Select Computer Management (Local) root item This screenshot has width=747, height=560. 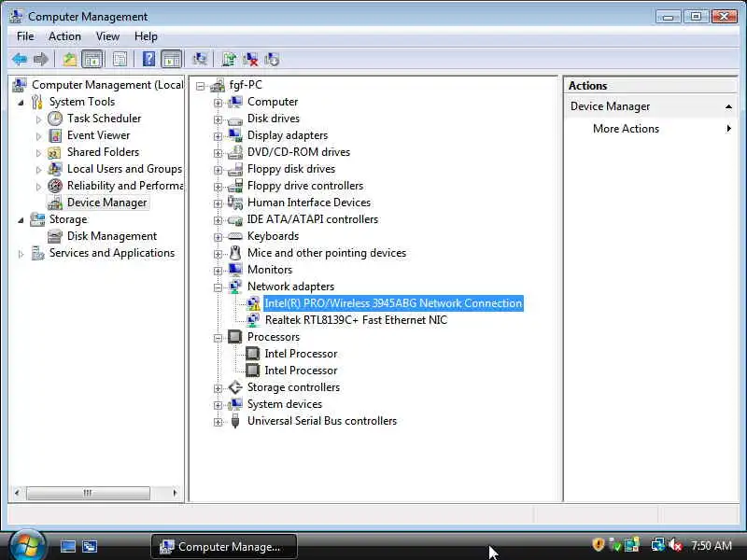pos(107,85)
